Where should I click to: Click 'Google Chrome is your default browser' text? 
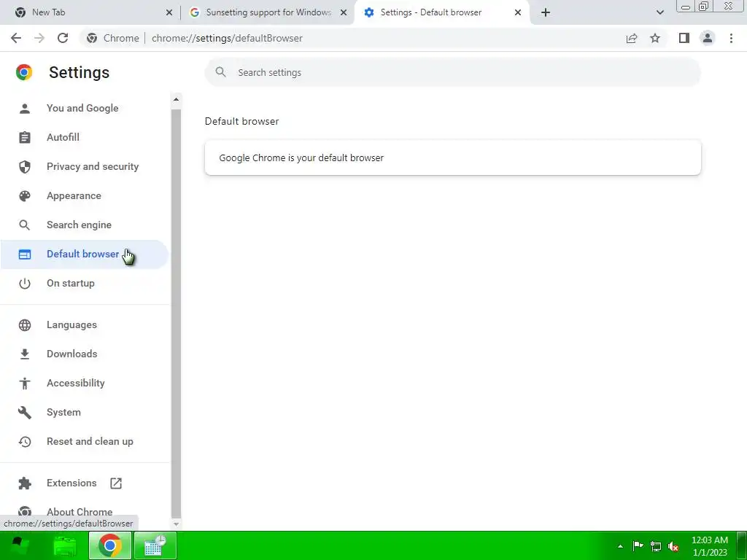coord(301,157)
